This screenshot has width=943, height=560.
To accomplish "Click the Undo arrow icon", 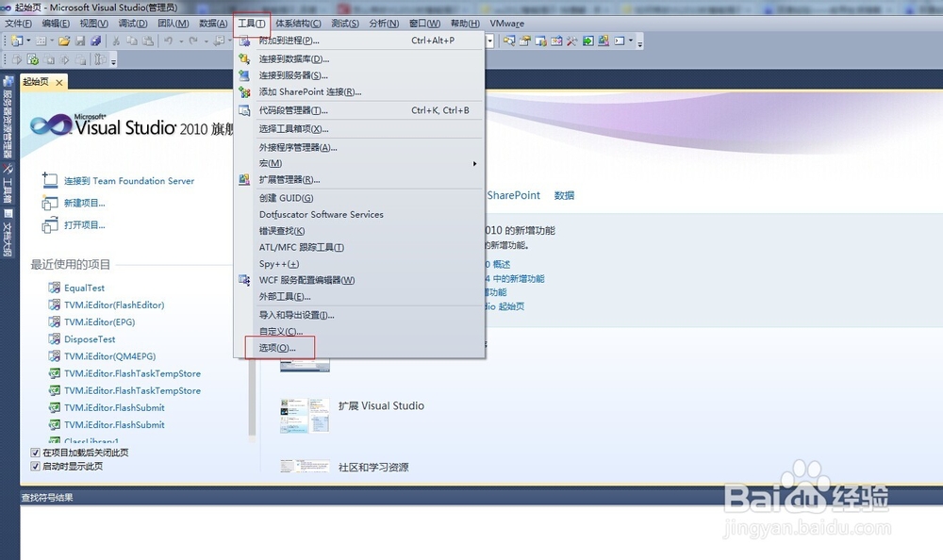I will [169, 41].
